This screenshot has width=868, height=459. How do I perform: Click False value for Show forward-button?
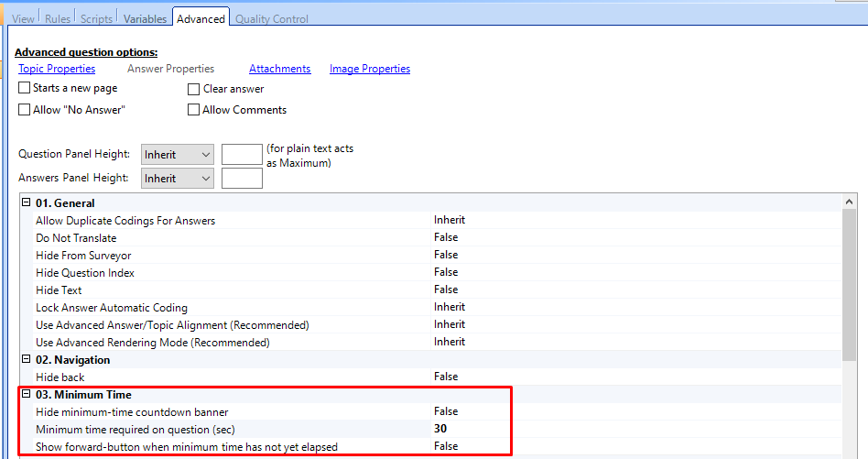point(446,446)
